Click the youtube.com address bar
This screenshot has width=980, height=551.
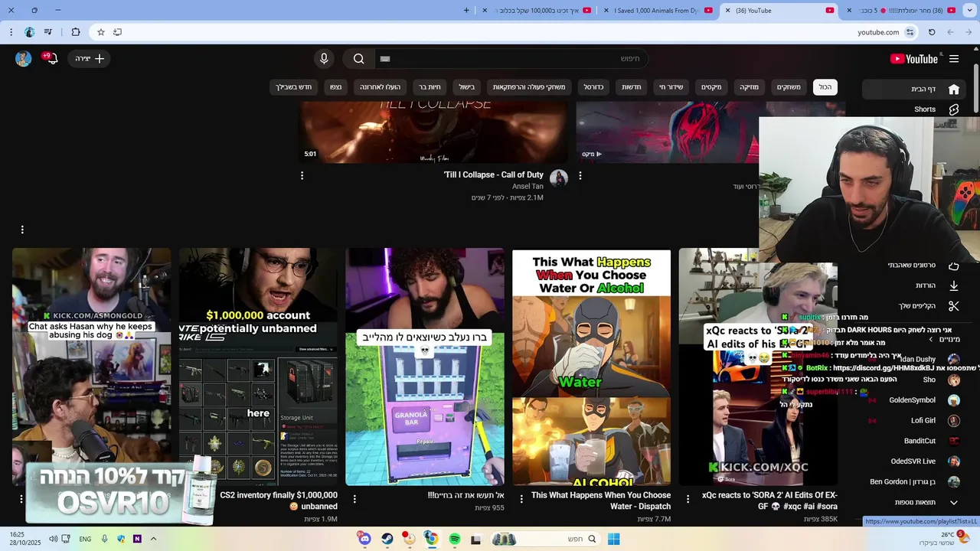[x=878, y=32]
